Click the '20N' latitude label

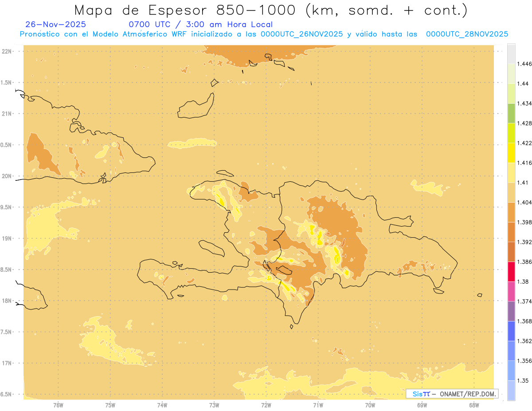point(6,176)
